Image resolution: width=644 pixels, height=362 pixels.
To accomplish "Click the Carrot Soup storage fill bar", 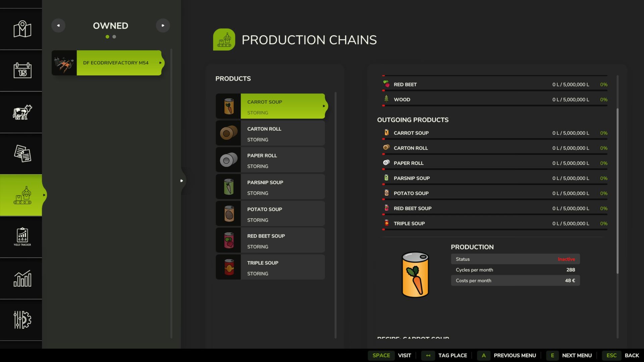I will coord(495,139).
